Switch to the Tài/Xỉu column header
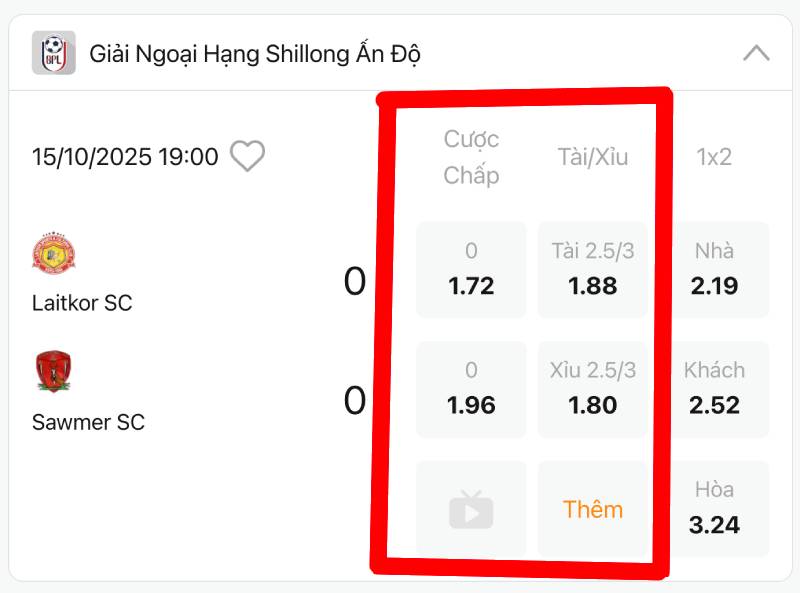The height and width of the screenshot is (593, 800). click(x=591, y=156)
